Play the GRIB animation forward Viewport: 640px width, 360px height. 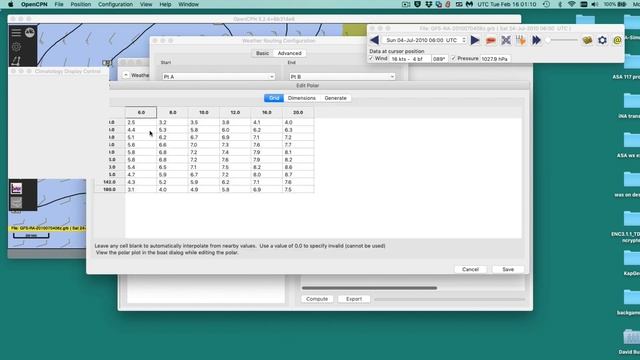[475, 40]
